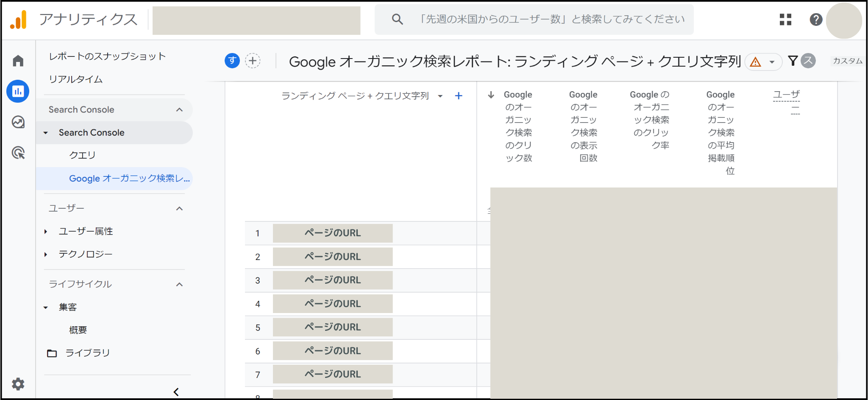Collapse the ライフサイクル section chevron

click(x=179, y=285)
